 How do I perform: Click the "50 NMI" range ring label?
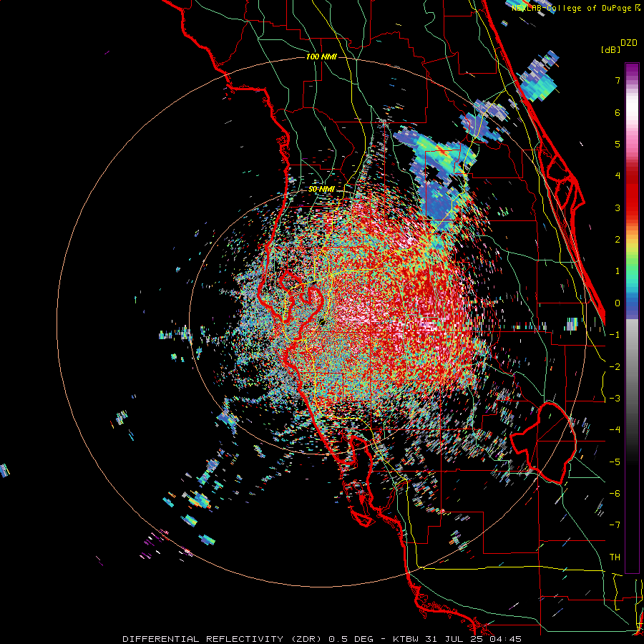[321, 190]
